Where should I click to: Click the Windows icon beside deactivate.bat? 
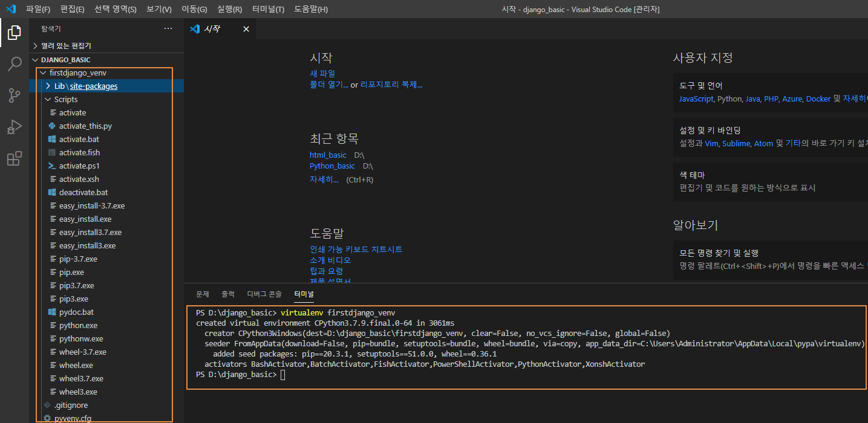(52, 193)
